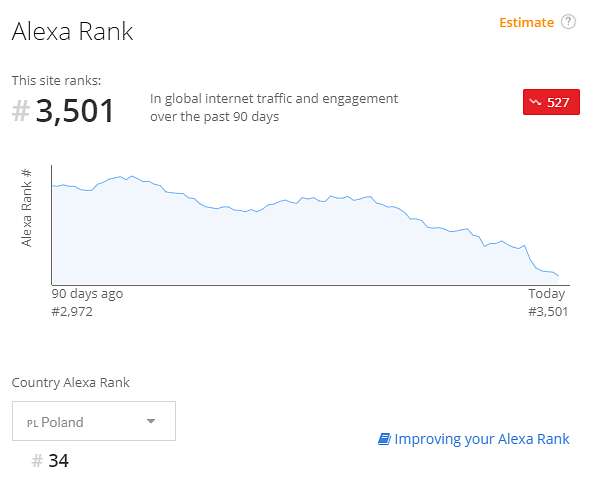
Task: Click the downward trend arrow icon
Action: click(x=536, y=102)
